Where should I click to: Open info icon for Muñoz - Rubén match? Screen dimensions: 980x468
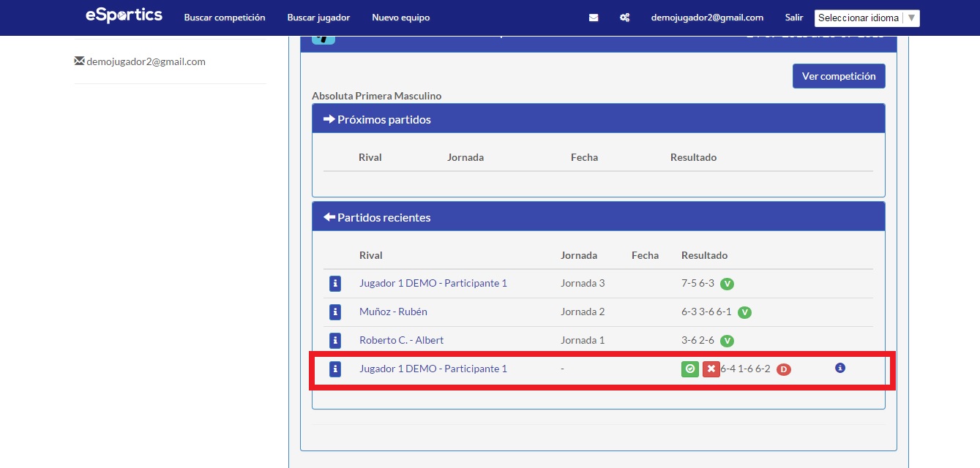(x=335, y=312)
